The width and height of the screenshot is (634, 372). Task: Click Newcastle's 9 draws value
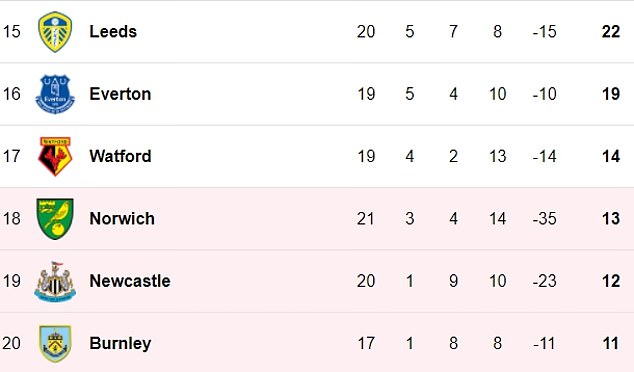coord(453,281)
